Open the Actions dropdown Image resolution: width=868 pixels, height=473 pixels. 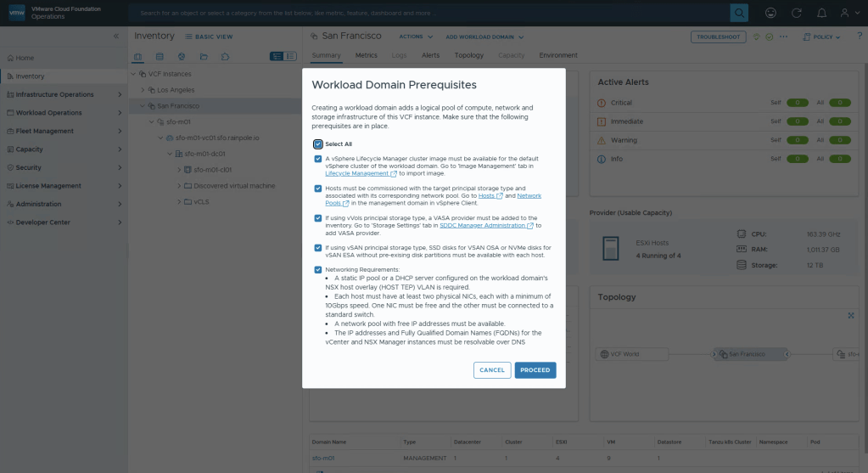point(415,37)
